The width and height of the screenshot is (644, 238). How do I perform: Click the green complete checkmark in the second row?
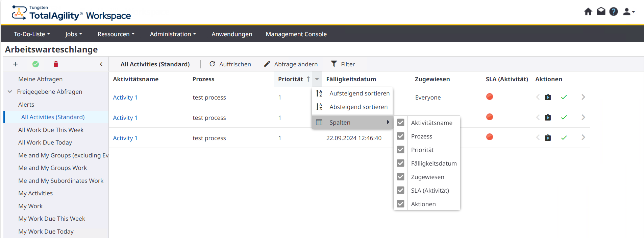(x=564, y=117)
